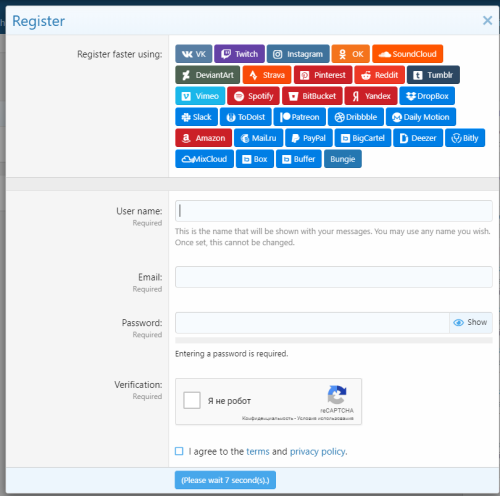
Task: Show the password with eye toggle
Action: tap(471, 322)
